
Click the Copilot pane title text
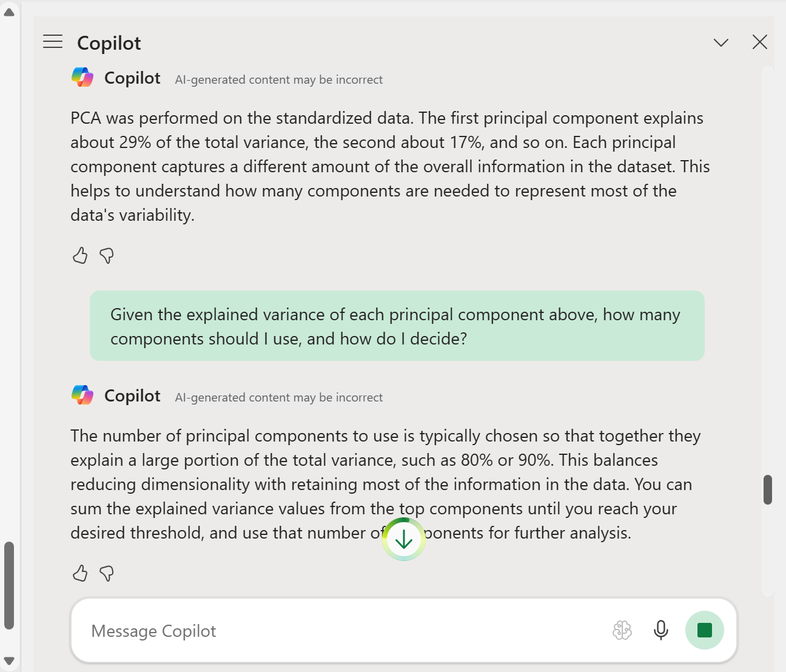tap(109, 43)
